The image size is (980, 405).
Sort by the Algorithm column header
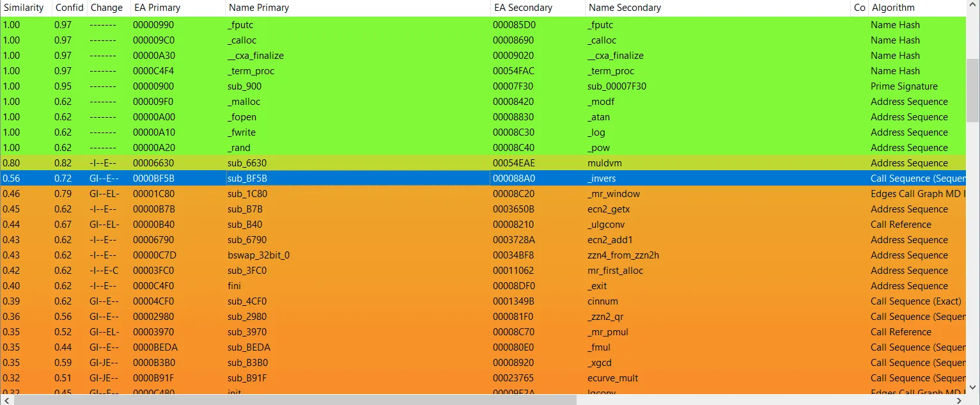[893, 8]
